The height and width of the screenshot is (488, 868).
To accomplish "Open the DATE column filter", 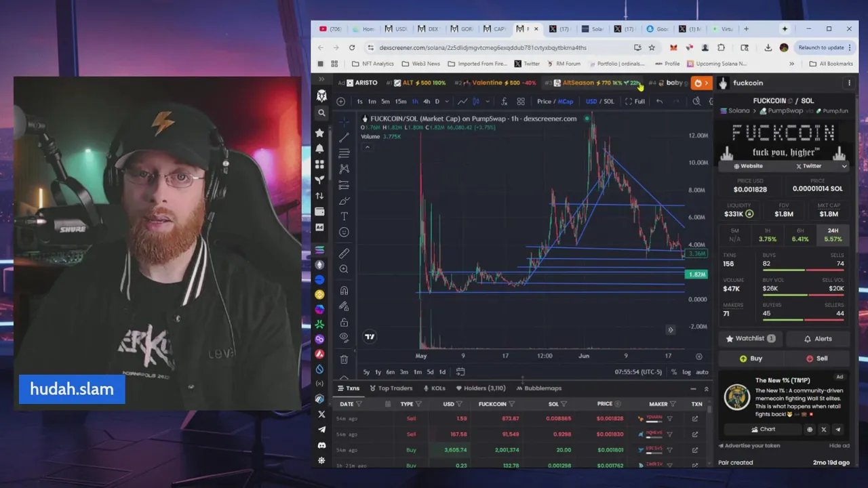I will tap(359, 404).
